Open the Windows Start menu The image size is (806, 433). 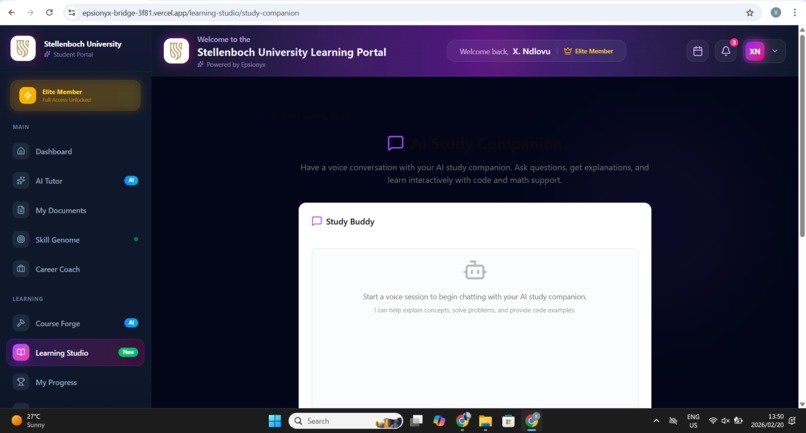275,421
